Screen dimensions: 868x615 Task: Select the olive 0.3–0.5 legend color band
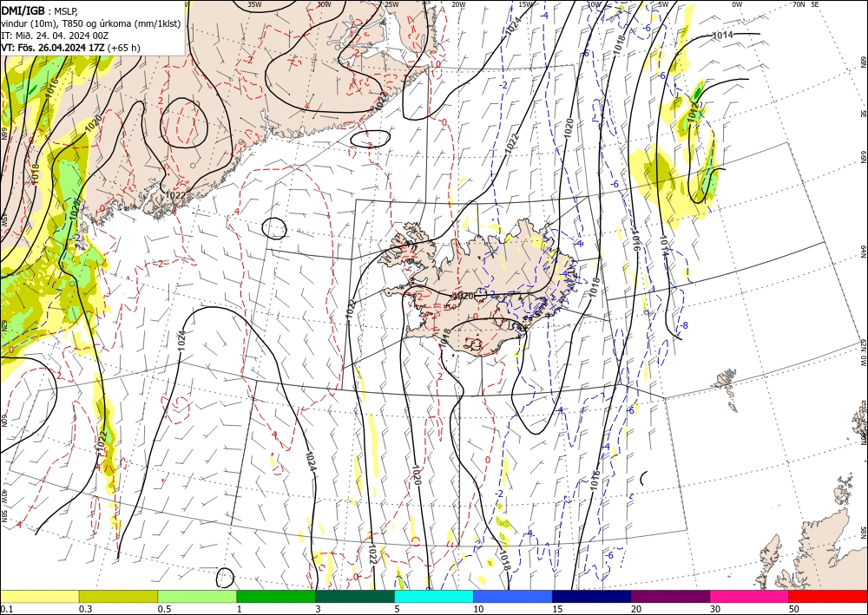point(118,596)
